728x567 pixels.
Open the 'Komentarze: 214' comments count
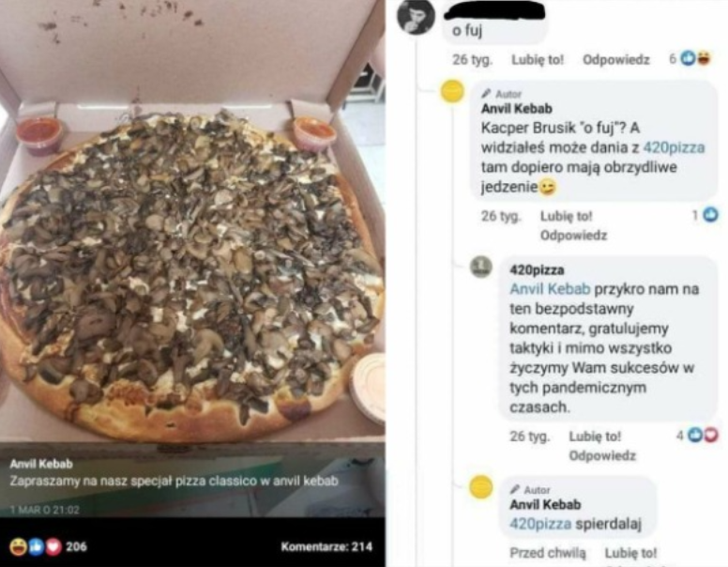tap(326, 546)
